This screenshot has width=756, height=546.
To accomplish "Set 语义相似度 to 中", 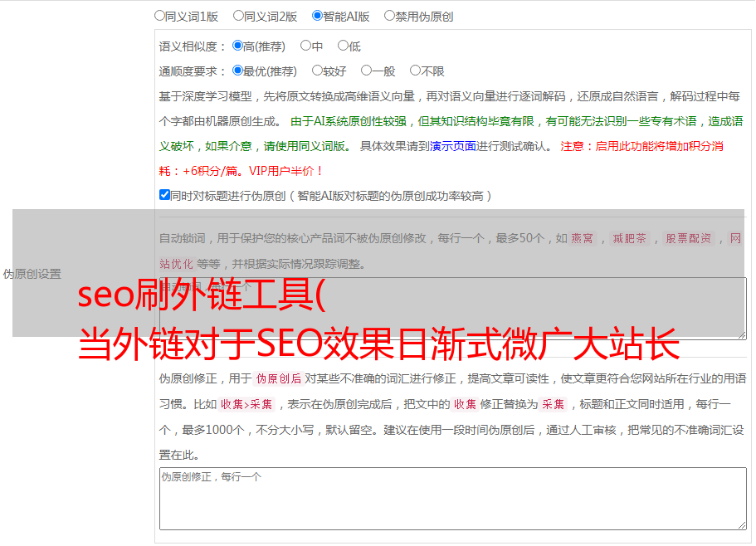I will (x=305, y=46).
